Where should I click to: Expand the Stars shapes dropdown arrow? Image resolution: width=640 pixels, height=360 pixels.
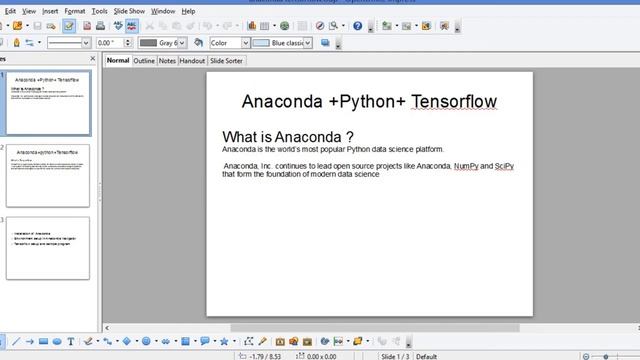point(234,341)
